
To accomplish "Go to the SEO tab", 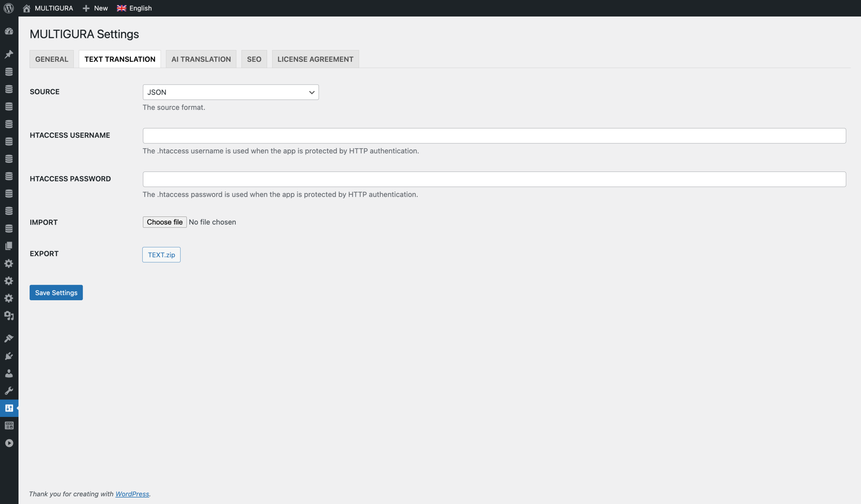I will [x=254, y=59].
